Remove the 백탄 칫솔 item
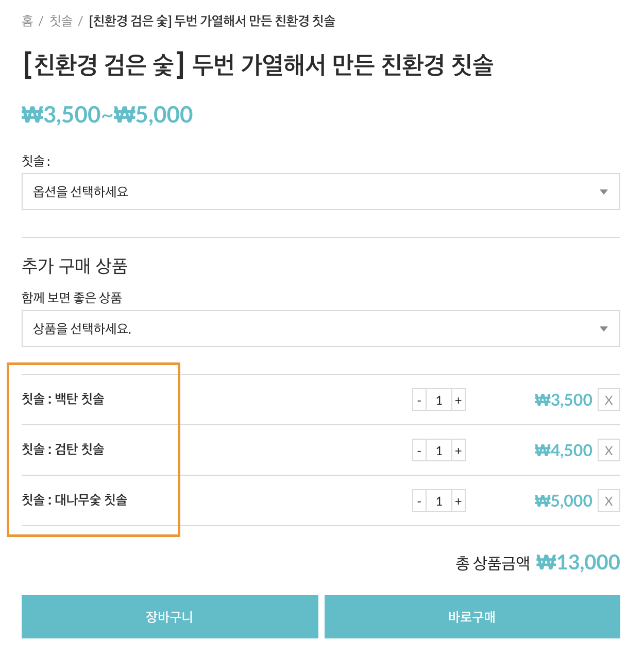Screen dimensions: 644x658 (608, 400)
